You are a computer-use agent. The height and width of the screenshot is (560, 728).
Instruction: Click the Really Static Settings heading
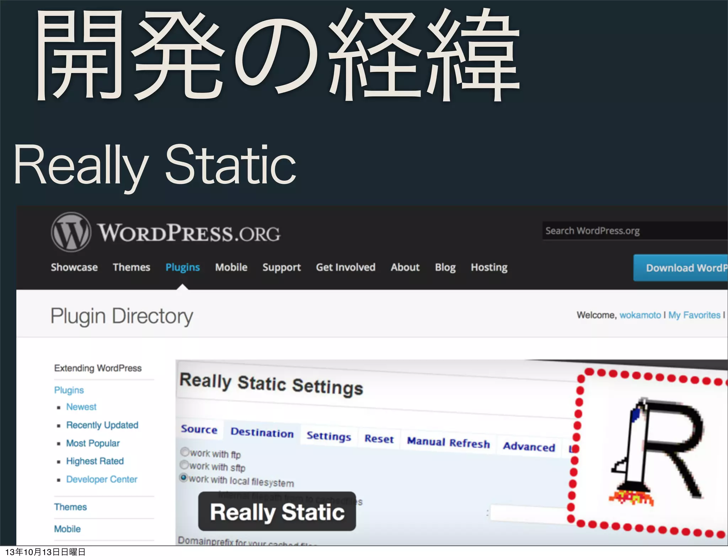point(271,384)
